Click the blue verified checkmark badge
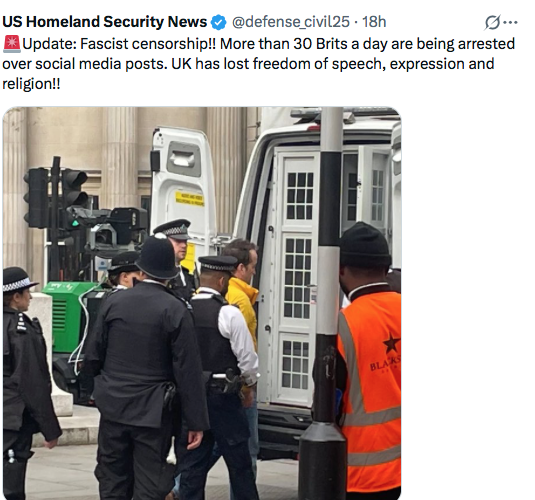This screenshot has height=500, width=535. click(x=218, y=23)
